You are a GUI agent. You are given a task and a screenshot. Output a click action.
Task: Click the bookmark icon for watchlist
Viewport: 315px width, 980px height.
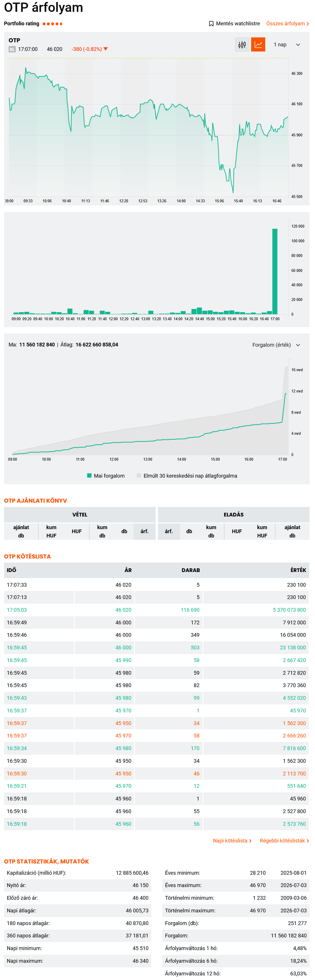[211, 24]
